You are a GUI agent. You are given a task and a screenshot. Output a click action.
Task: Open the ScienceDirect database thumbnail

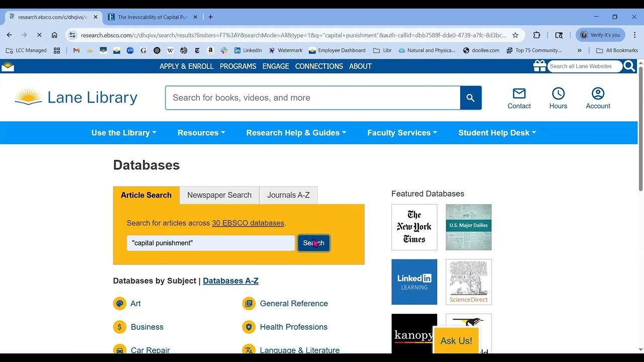coord(468,282)
